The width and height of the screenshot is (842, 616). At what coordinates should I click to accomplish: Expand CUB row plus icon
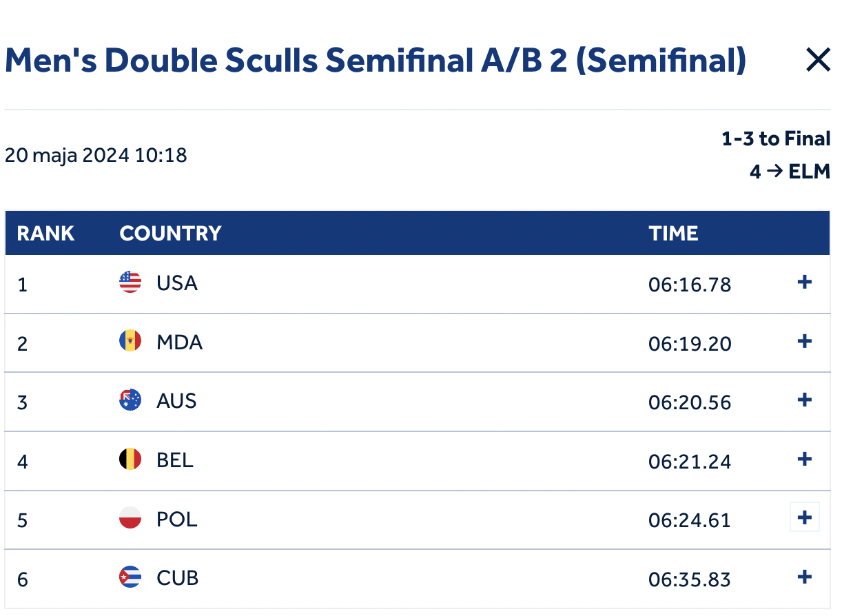[804, 577]
